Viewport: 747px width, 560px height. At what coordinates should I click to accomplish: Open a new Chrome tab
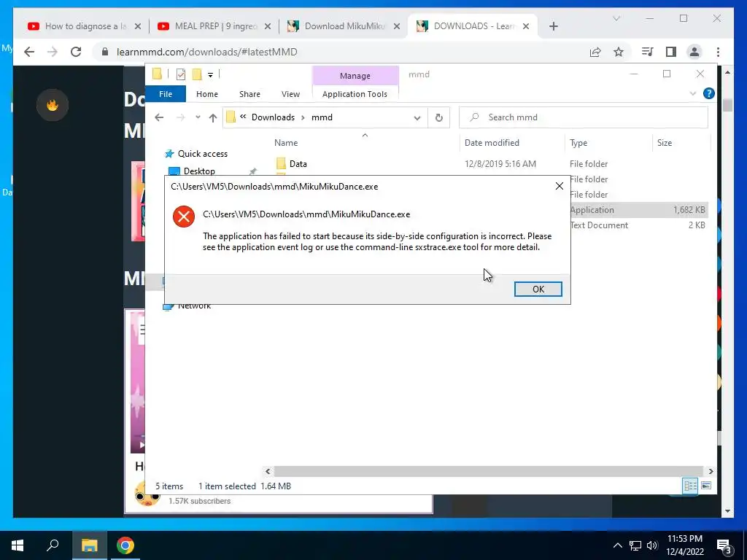pyautogui.click(x=553, y=26)
